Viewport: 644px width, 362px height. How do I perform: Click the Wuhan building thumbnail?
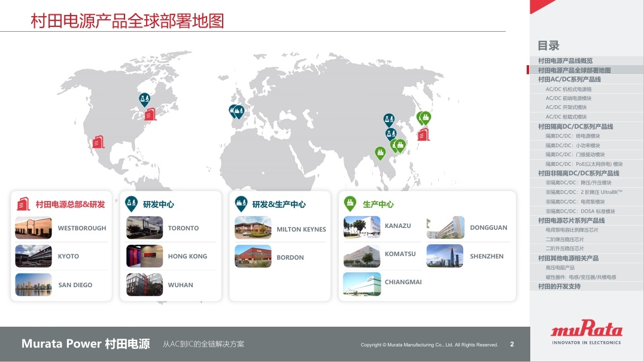145,284
